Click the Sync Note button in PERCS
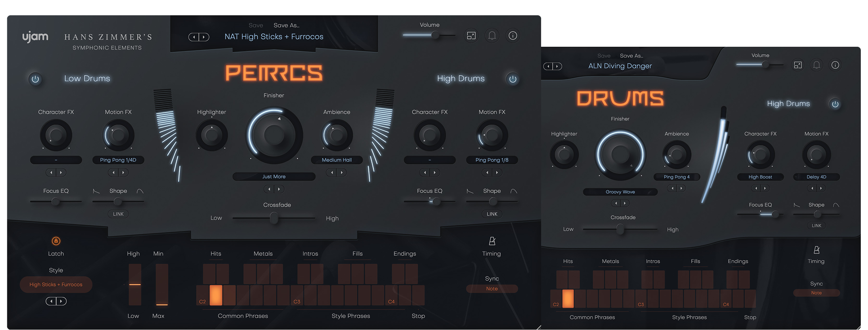The width and height of the screenshot is (868, 330). point(492,289)
